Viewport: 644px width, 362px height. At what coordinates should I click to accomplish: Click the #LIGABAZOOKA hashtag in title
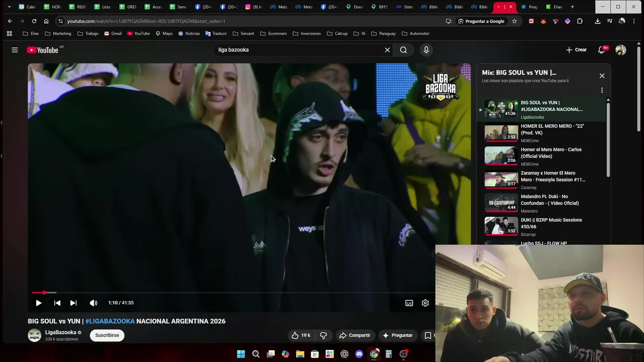(110, 321)
